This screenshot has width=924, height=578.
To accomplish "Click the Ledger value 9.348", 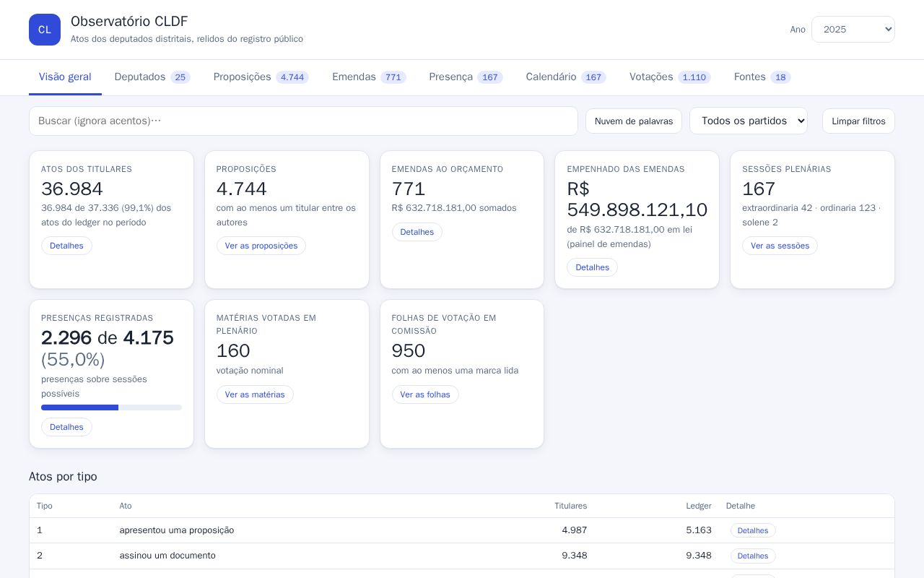I will tap(699, 556).
